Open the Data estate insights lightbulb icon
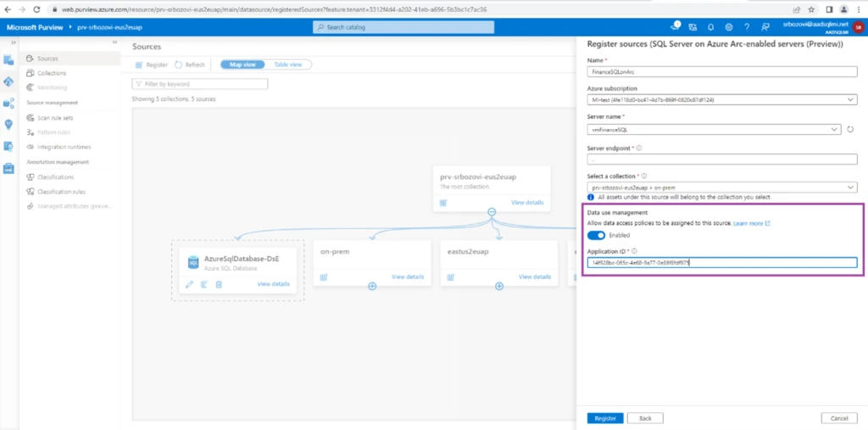 point(8,125)
